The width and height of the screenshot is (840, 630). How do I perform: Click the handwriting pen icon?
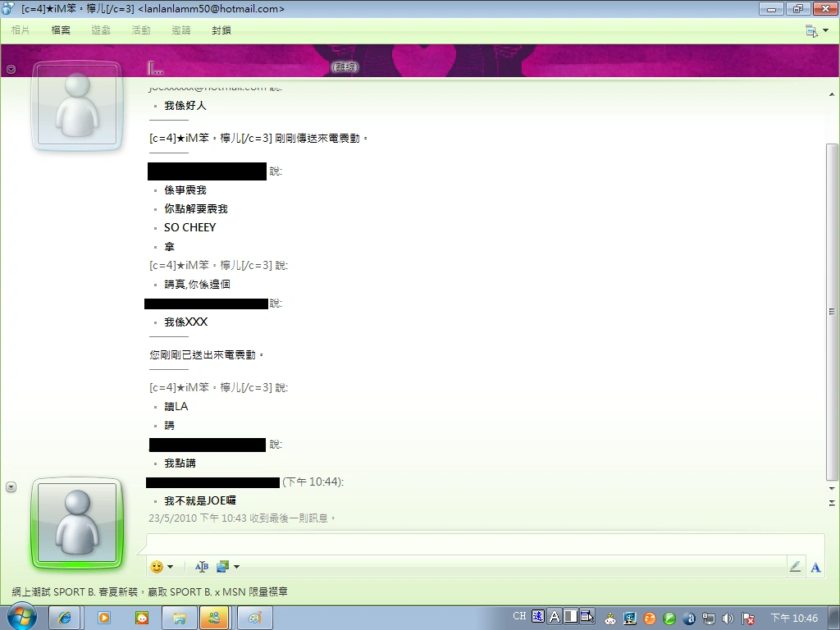coord(795,567)
